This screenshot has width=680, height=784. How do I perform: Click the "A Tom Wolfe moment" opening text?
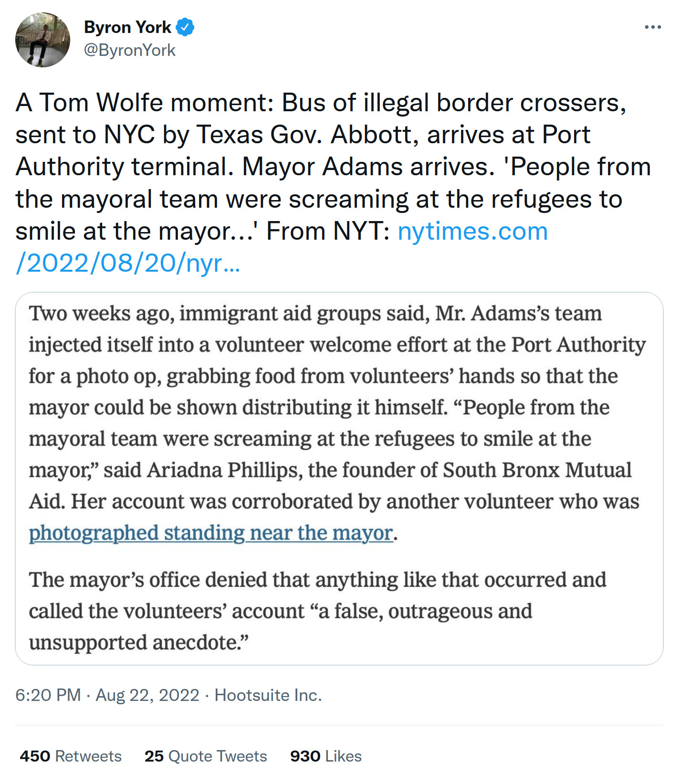(x=144, y=103)
